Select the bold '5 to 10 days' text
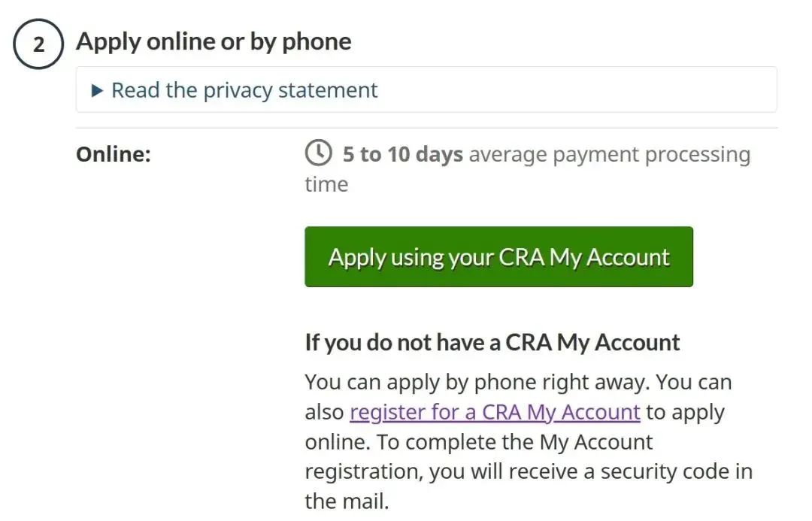 403,154
